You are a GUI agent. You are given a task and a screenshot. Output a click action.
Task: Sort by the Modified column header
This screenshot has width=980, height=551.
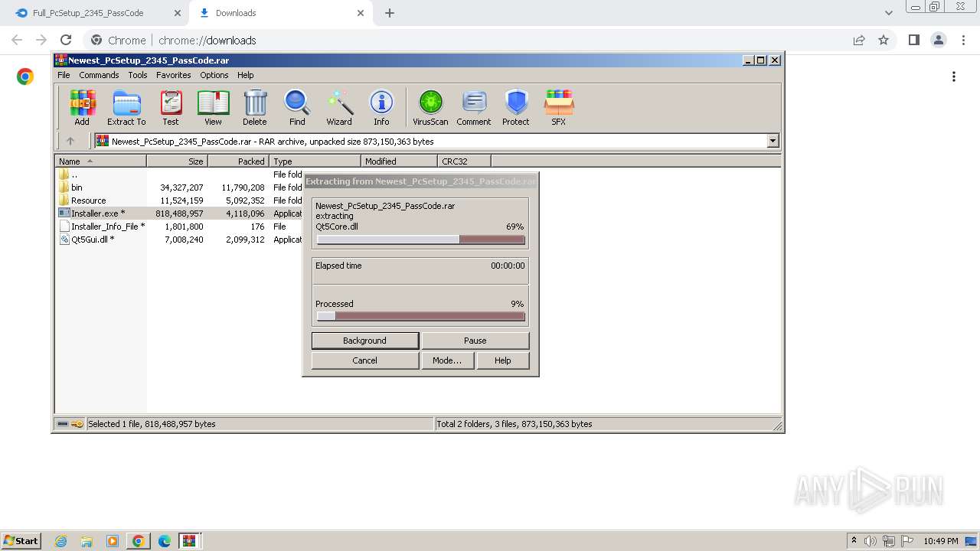[x=400, y=161]
